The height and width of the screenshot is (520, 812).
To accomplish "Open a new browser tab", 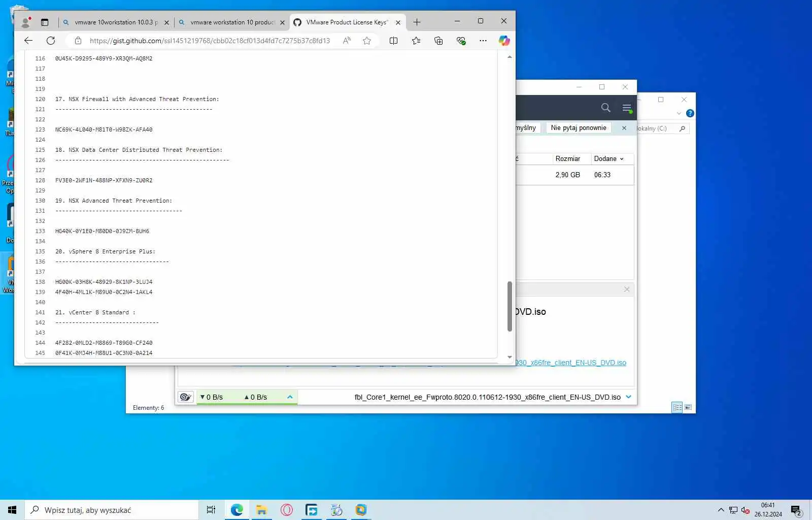I will coord(417,22).
